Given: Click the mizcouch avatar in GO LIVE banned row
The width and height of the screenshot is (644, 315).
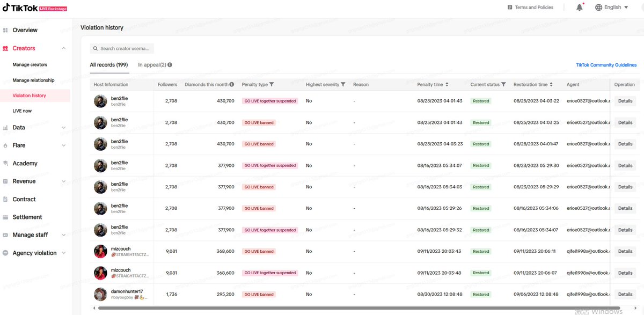Looking at the screenshot, I should [100, 251].
